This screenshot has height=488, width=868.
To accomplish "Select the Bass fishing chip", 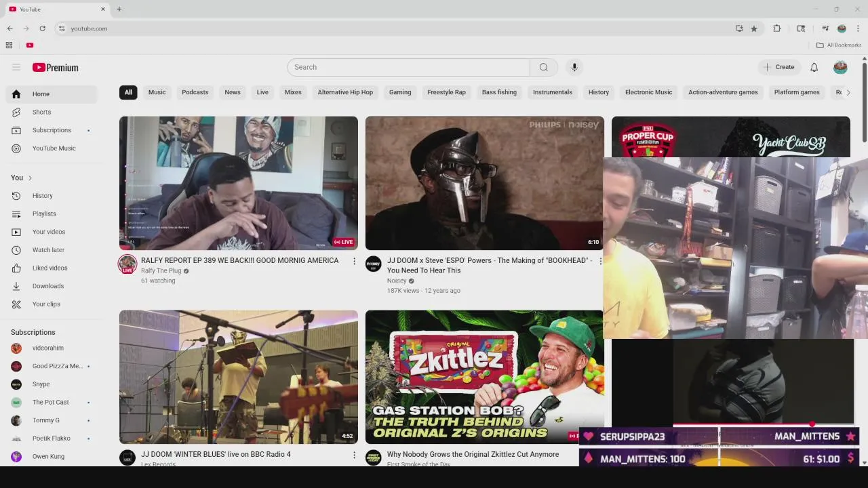I will tap(499, 92).
